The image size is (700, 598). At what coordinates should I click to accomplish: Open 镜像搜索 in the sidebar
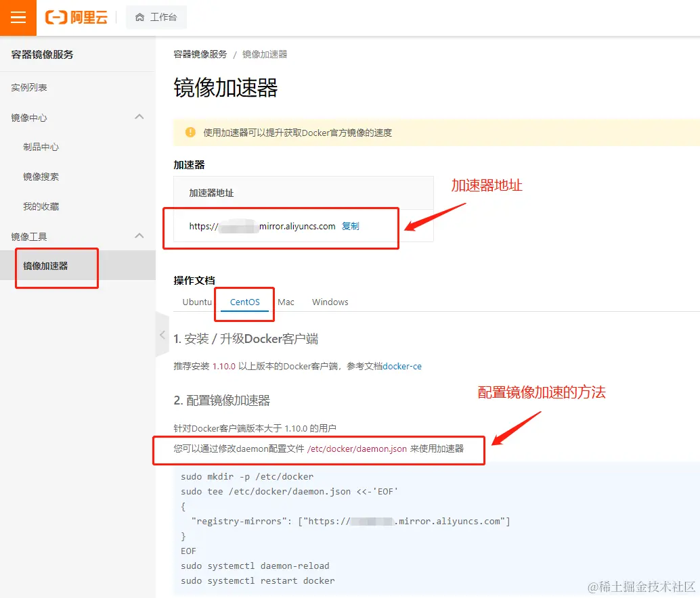tap(41, 177)
